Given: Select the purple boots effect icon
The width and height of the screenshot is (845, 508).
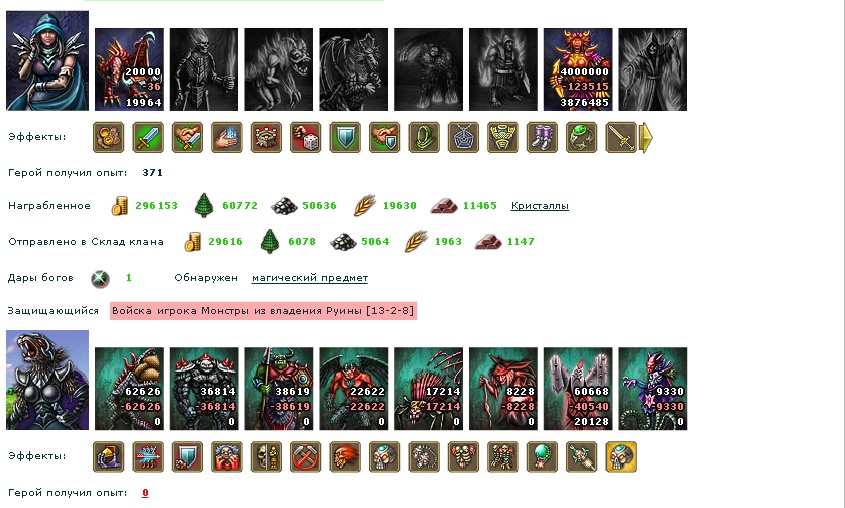Looking at the screenshot, I should [542, 137].
